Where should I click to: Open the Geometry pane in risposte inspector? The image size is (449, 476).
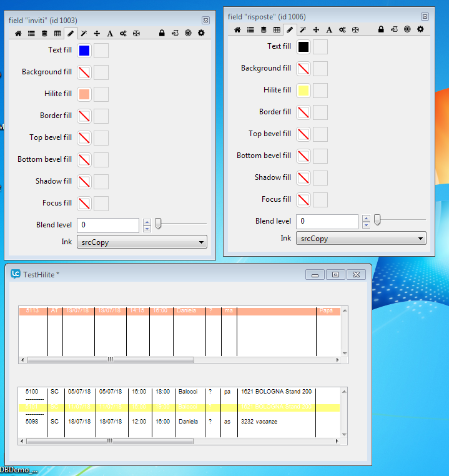[355, 30]
